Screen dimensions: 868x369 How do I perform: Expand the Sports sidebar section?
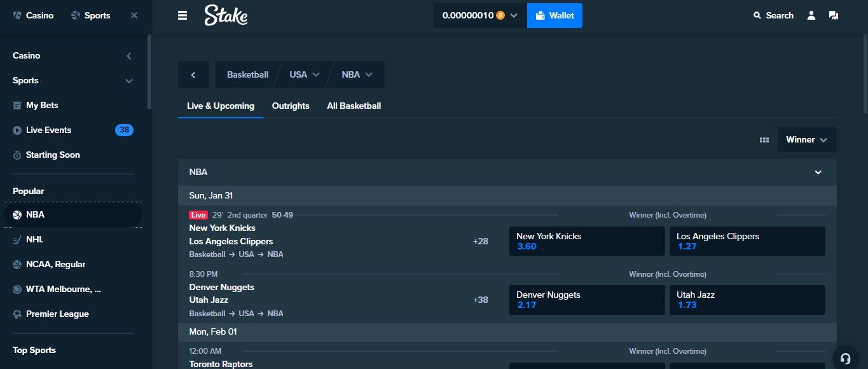pos(128,81)
